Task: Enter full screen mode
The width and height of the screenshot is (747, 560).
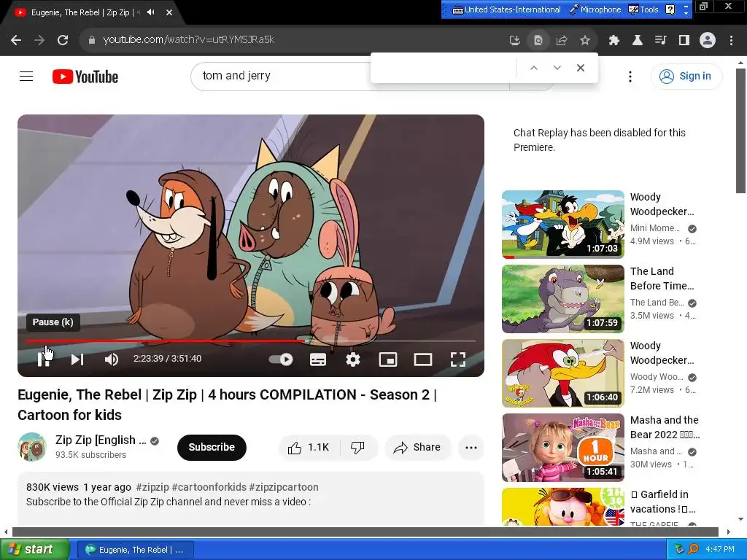Action: point(458,359)
